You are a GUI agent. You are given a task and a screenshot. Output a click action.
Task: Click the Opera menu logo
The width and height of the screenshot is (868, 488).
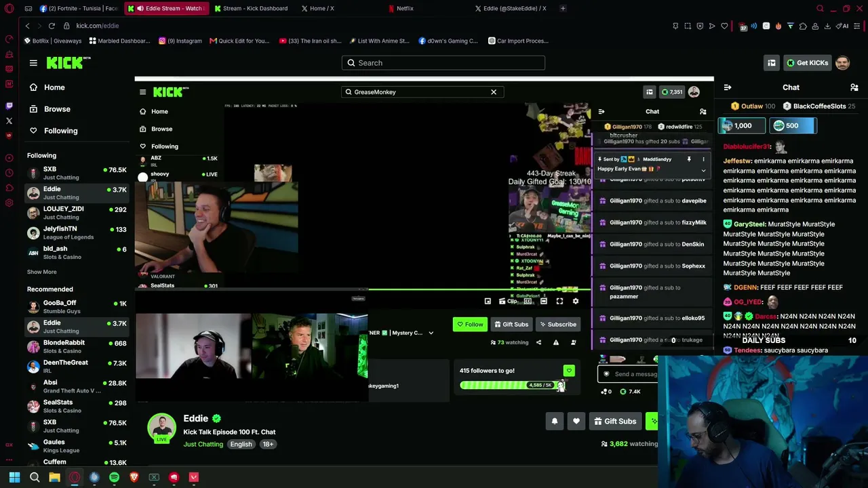[9, 9]
